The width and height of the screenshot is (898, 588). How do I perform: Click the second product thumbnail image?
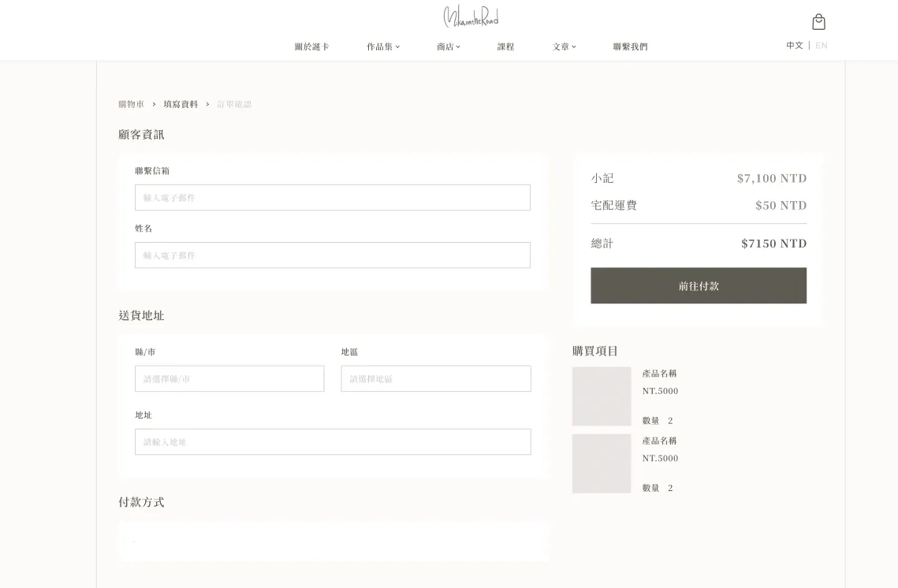tap(602, 463)
